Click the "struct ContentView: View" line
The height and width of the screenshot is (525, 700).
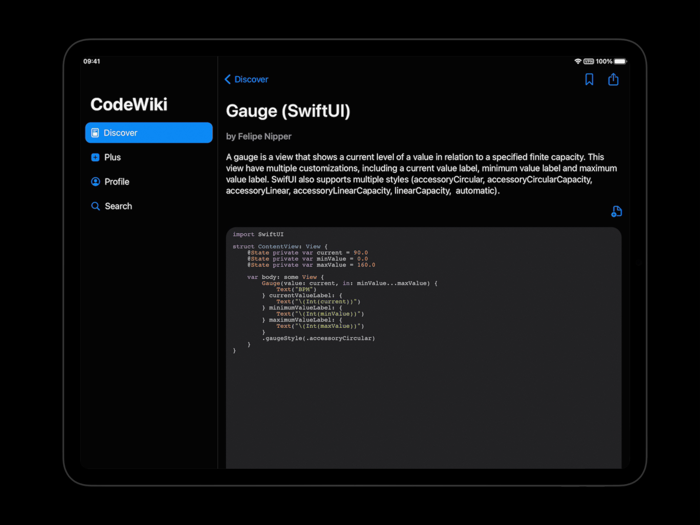point(280,246)
